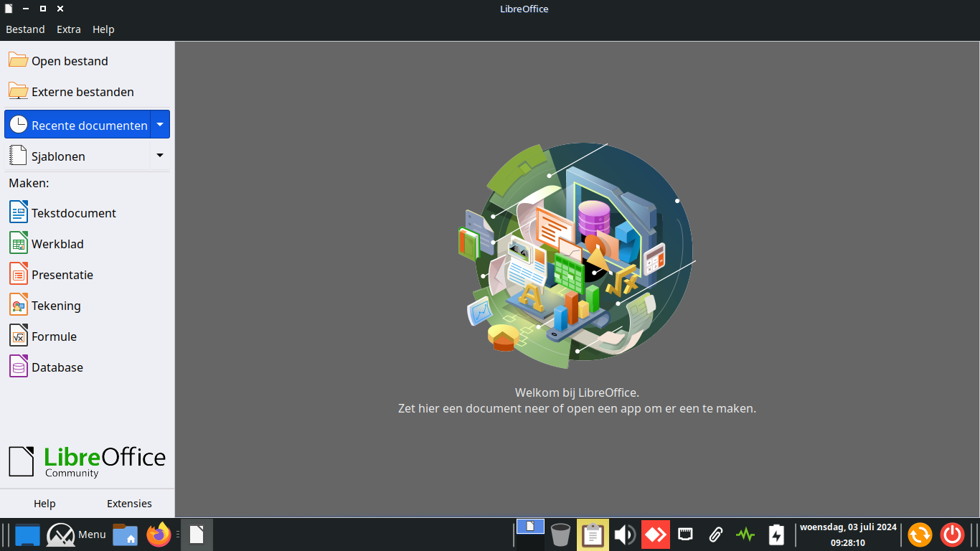The width and height of the screenshot is (980, 551).
Task: Open the Extra menu
Action: (69, 29)
